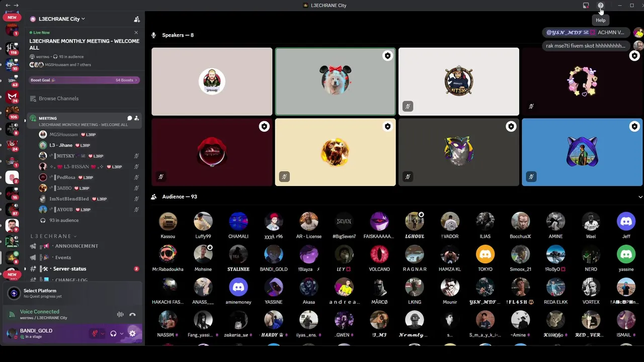Viewport: 644px width, 362px height.
Task: Open the 'rak mse7ti fivem' message bubble
Action: (x=586, y=46)
